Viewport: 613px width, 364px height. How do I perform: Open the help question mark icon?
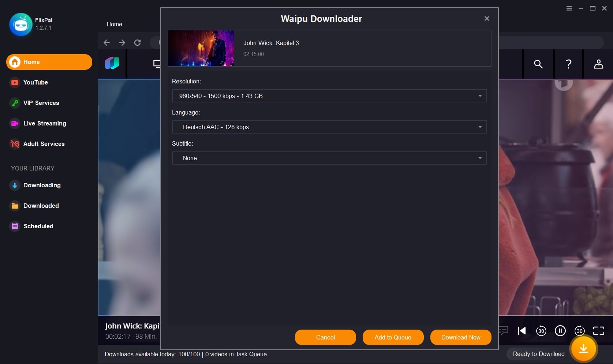[x=568, y=64]
